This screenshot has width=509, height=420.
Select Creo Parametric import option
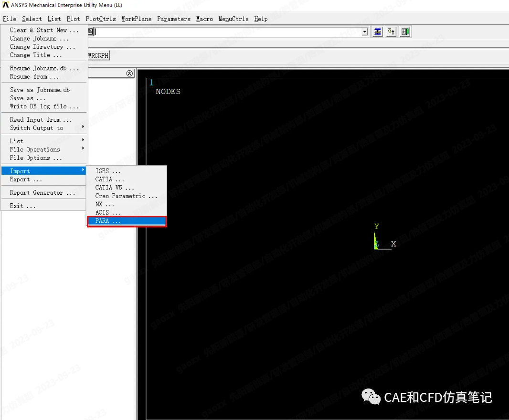pyautogui.click(x=127, y=196)
